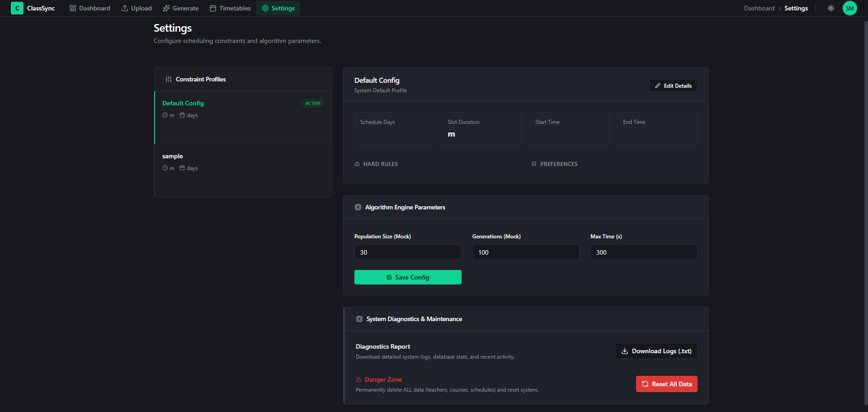The width and height of the screenshot is (868, 412).
Task: Click Edit Details button
Action: click(673, 85)
